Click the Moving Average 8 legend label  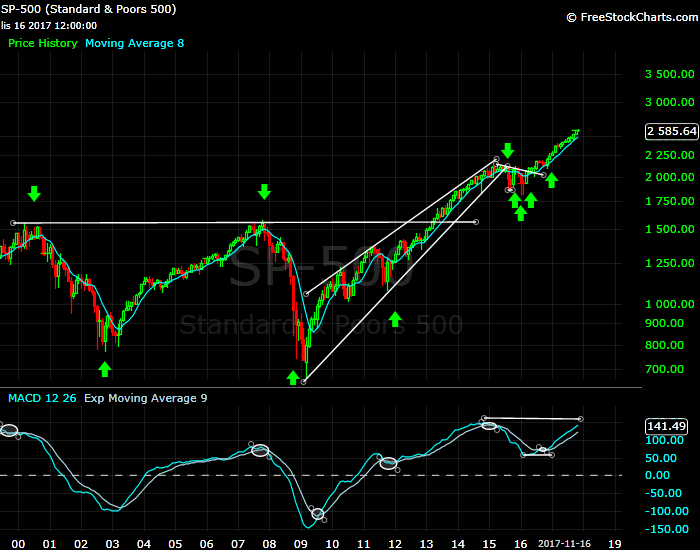coord(134,44)
